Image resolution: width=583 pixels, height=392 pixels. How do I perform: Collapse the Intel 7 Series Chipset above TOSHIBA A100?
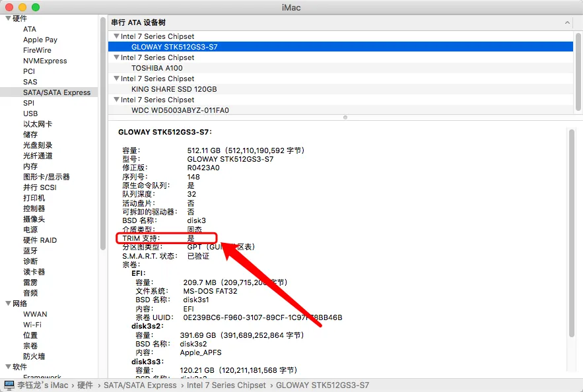(116, 57)
